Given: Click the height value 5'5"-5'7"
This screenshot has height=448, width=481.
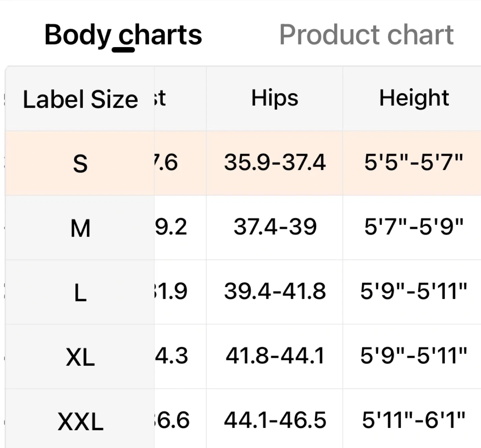Looking at the screenshot, I should coord(414,163).
